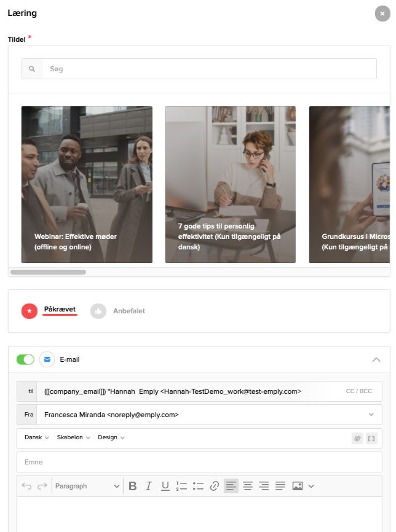Open the Design menu
Screen dimensions: 396x532
pos(111,437)
